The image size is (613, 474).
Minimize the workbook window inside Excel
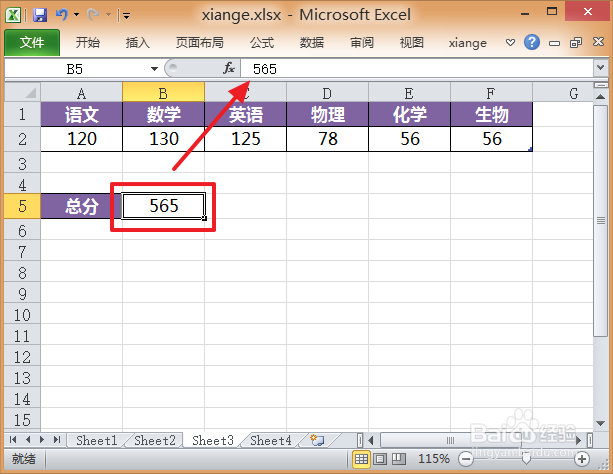[554, 43]
